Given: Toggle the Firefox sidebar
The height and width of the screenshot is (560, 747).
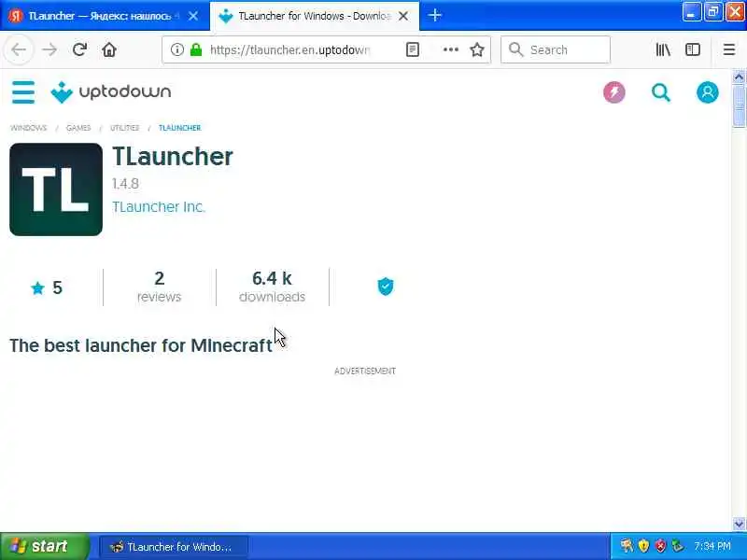Looking at the screenshot, I should click(x=693, y=49).
